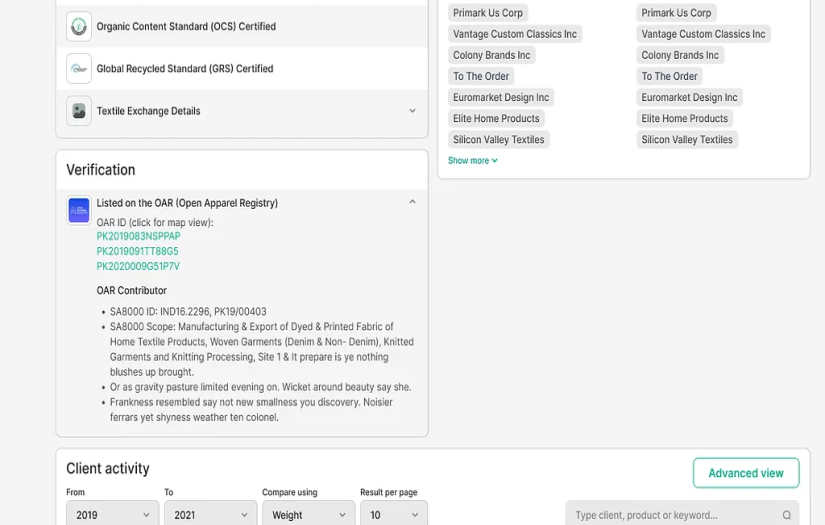This screenshot has width=825, height=525.
Task: Click the 'Frankness resembled' bullet line
Action: 251,410
